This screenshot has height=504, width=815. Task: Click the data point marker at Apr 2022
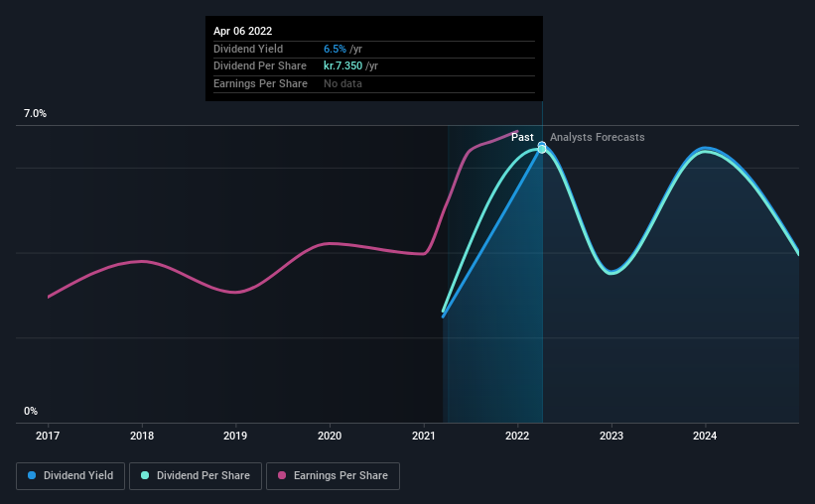pyautogui.click(x=542, y=148)
